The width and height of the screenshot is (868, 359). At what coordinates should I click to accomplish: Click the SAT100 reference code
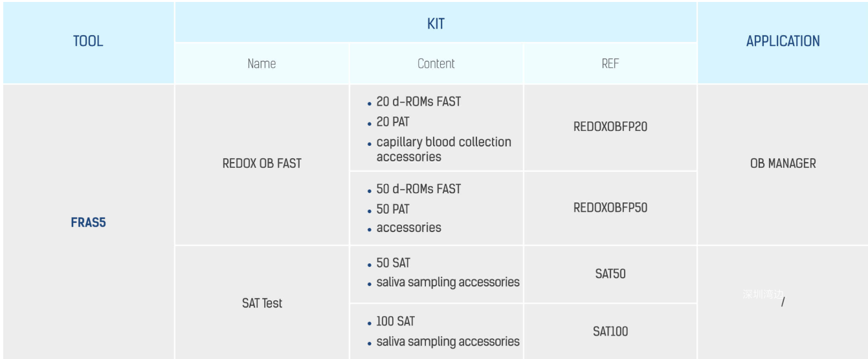(610, 331)
